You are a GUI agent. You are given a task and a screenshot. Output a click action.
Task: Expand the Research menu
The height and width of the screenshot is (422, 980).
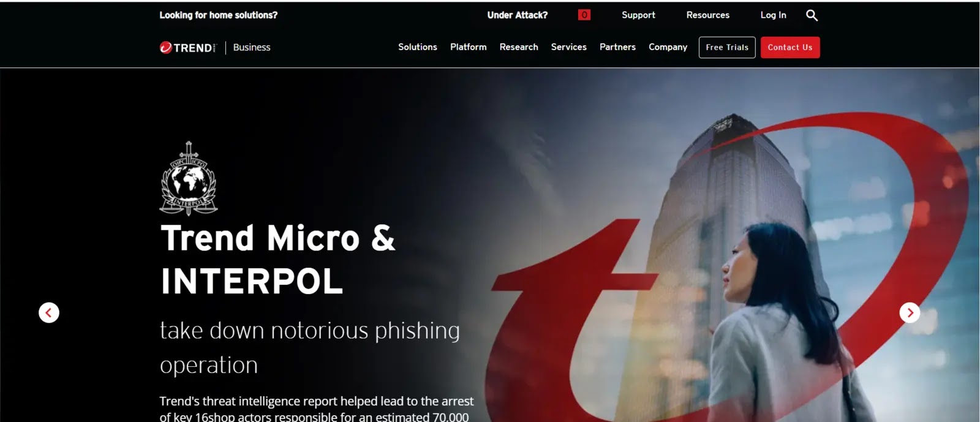pos(519,47)
